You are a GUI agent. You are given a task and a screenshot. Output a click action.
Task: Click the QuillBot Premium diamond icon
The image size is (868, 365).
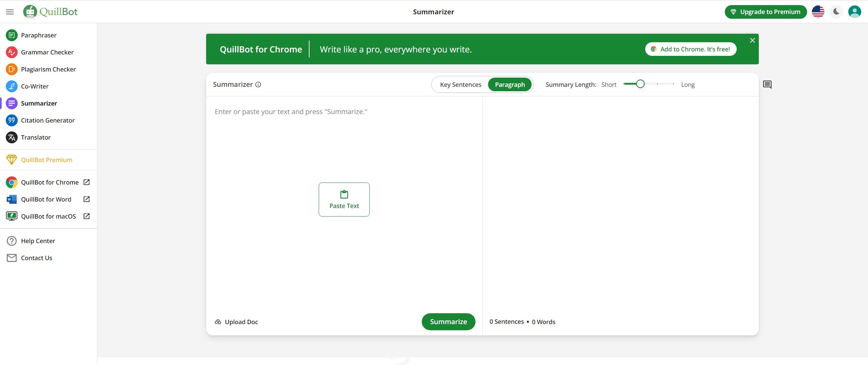[12, 160]
